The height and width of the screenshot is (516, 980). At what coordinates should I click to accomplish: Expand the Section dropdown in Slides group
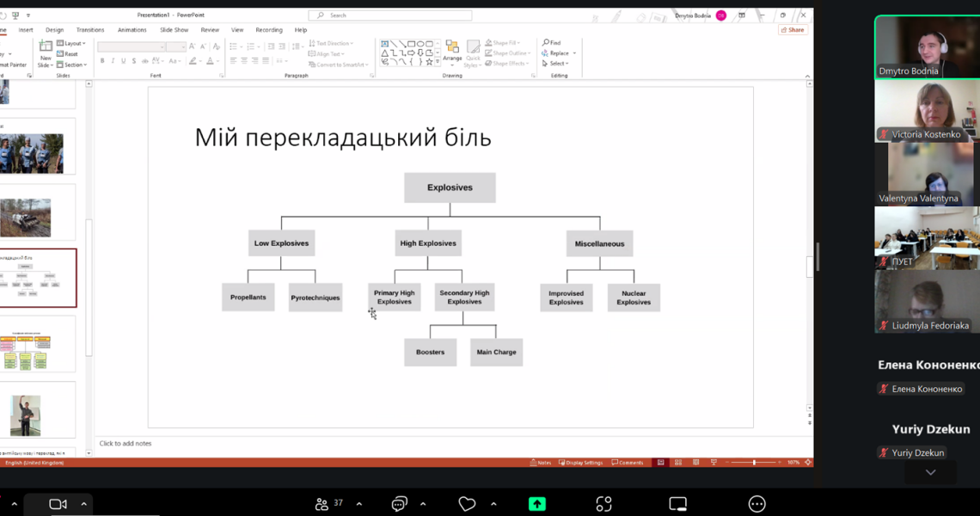point(72,64)
